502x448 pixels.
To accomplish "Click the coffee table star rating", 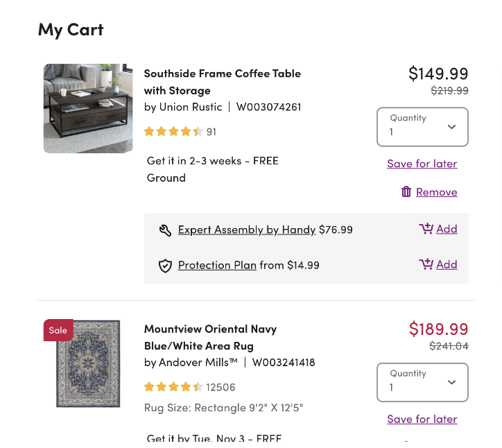I will click(x=173, y=132).
